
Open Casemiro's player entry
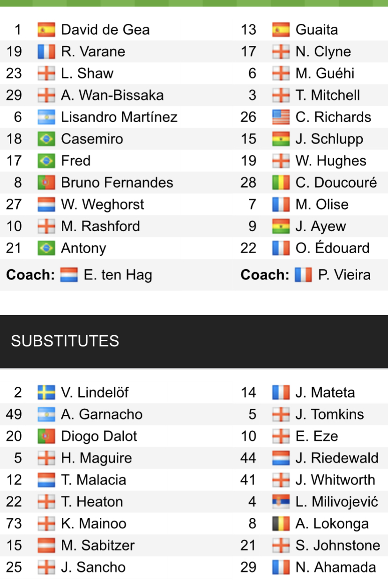(x=92, y=139)
